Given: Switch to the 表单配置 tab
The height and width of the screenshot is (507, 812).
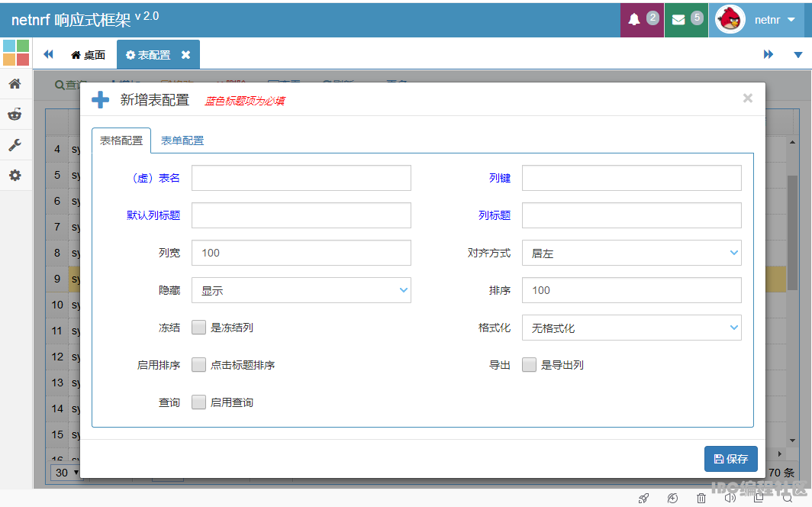Looking at the screenshot, I should 182,140.
